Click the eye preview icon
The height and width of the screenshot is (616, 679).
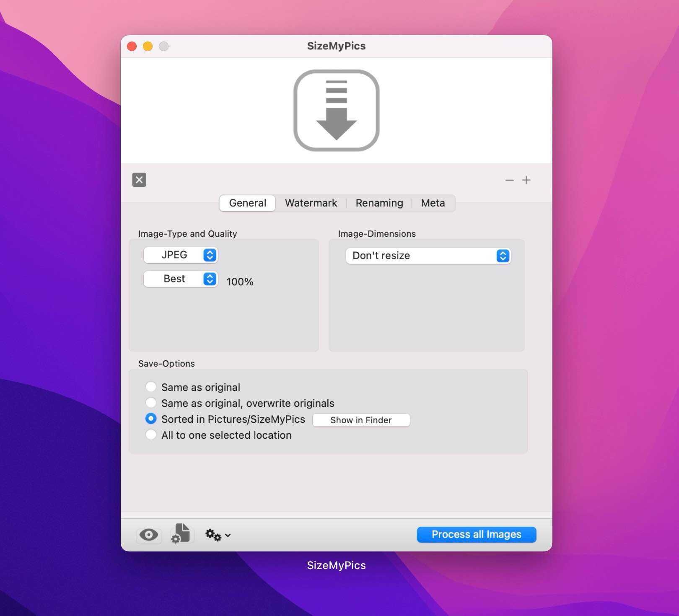click(x=149, y=535)
